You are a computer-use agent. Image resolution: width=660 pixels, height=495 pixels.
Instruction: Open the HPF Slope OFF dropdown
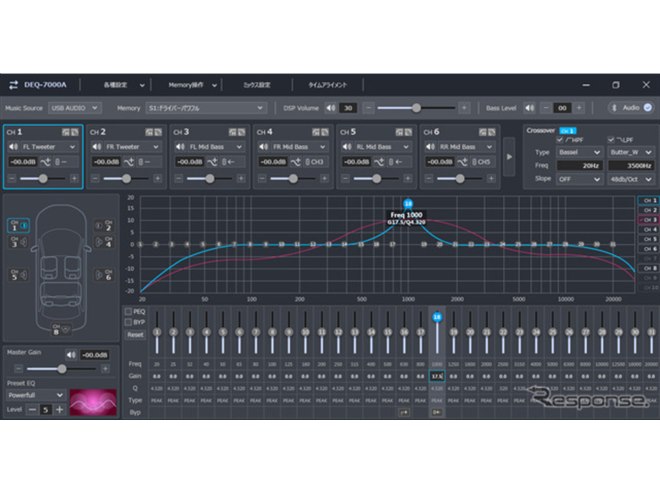(580, 179)
